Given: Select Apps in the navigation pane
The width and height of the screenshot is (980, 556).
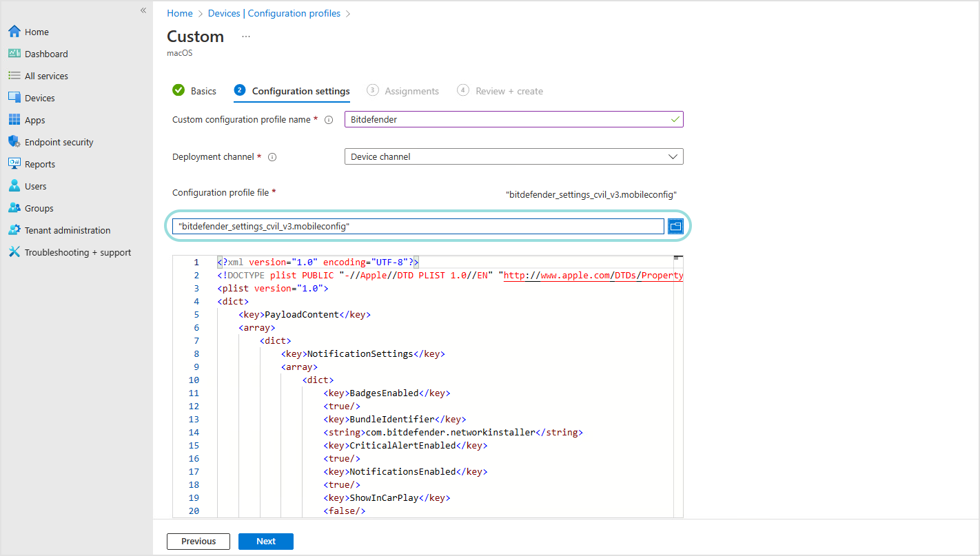Looking at the screenshot, I should 34,119.
